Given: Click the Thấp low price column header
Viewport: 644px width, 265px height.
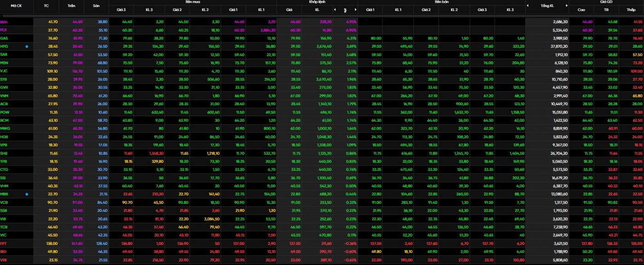Looking at the screenshot, I should (x=631, y=10).
